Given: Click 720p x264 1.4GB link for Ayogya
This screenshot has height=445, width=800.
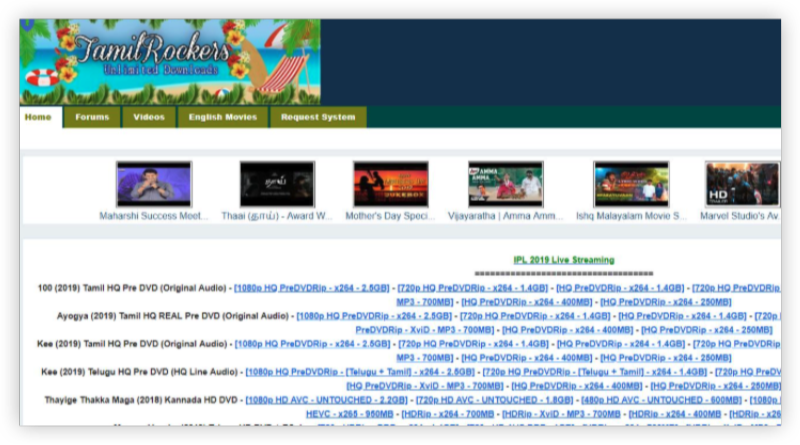Looking at the screenshot, I should click(x=535, y=316).
